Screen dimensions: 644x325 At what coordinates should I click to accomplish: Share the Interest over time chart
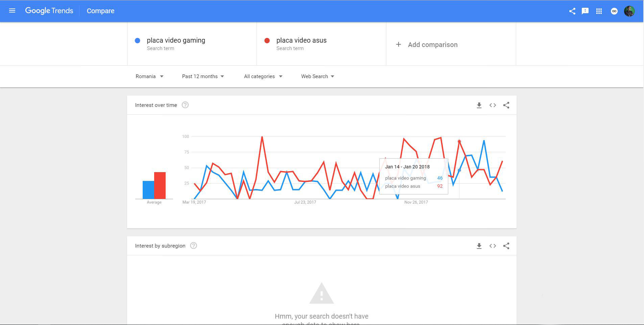click(506, 105)
